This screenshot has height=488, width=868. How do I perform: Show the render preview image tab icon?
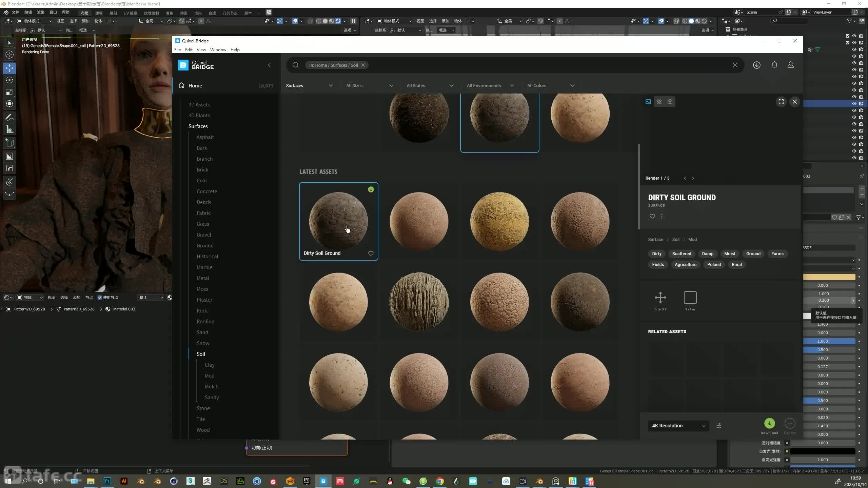[x=648, y=102]
